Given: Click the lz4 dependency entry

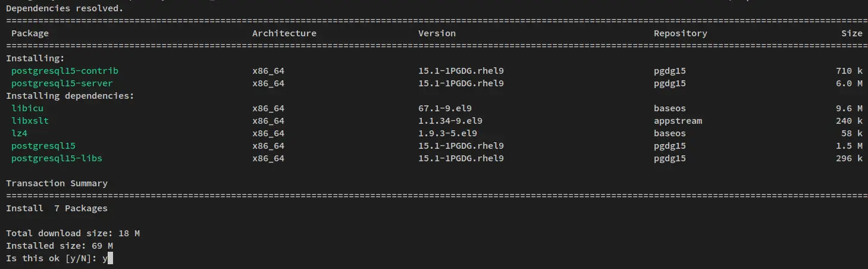Looking at the screenshot, I should [19, 133].
